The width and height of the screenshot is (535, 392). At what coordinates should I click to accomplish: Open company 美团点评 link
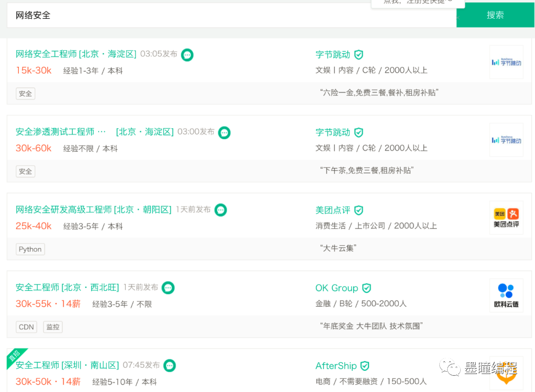point(333,210)
